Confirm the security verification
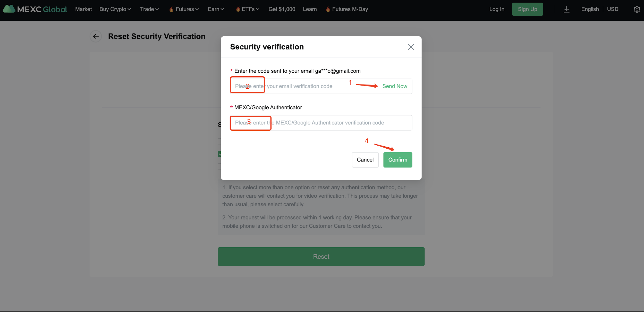Viewport: 644px width, 312px height. 397,160
